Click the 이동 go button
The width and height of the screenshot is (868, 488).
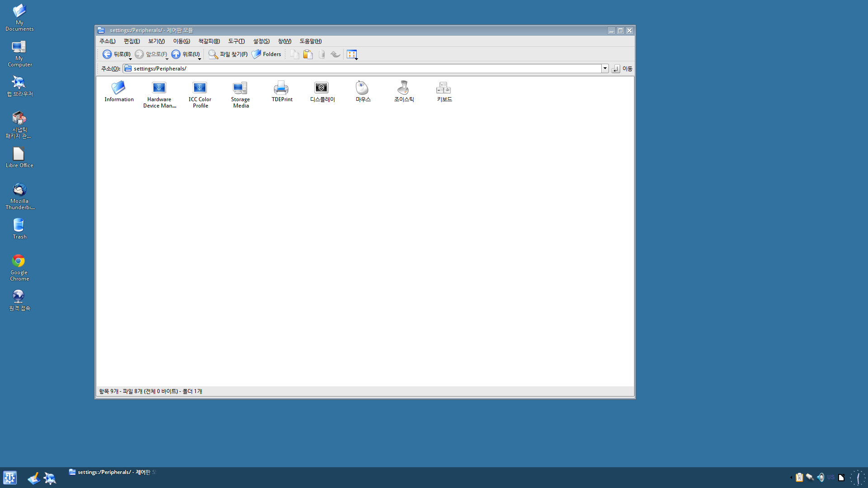pyautogui.click(x=622, y=69)
